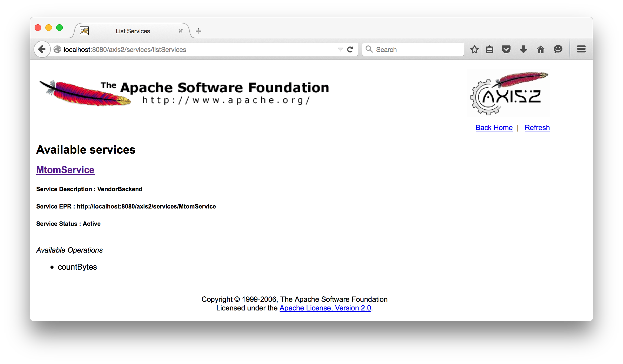The height and width of the screenshot is (364, 623).
Task: Click the site identity globe icon
Action: point(57,49)
